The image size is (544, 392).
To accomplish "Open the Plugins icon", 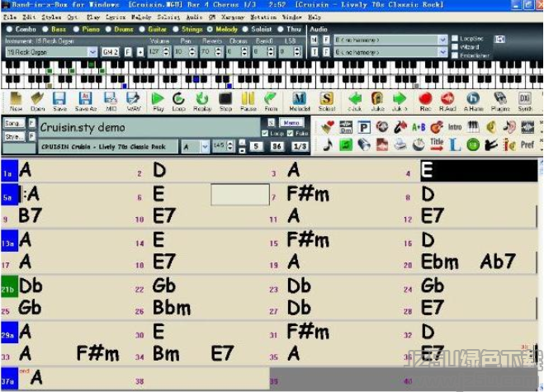I will coord(500,102).
